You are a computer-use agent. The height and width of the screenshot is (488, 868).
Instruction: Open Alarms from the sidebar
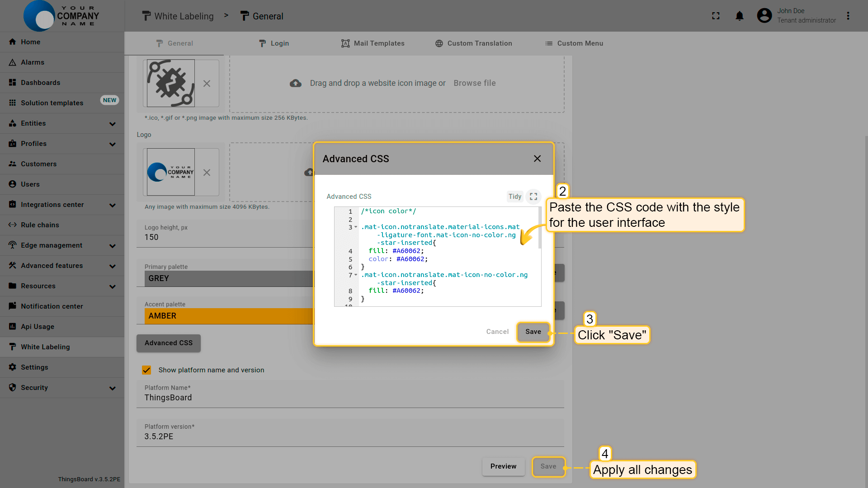(33, 62)
